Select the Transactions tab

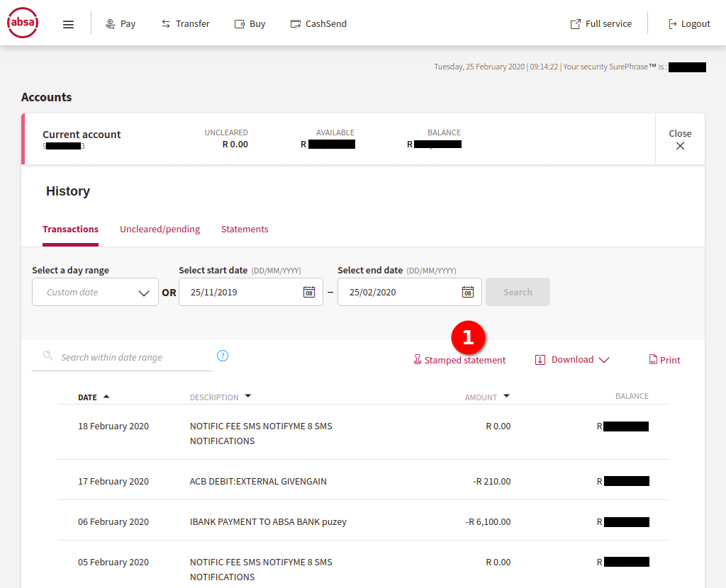70,229
